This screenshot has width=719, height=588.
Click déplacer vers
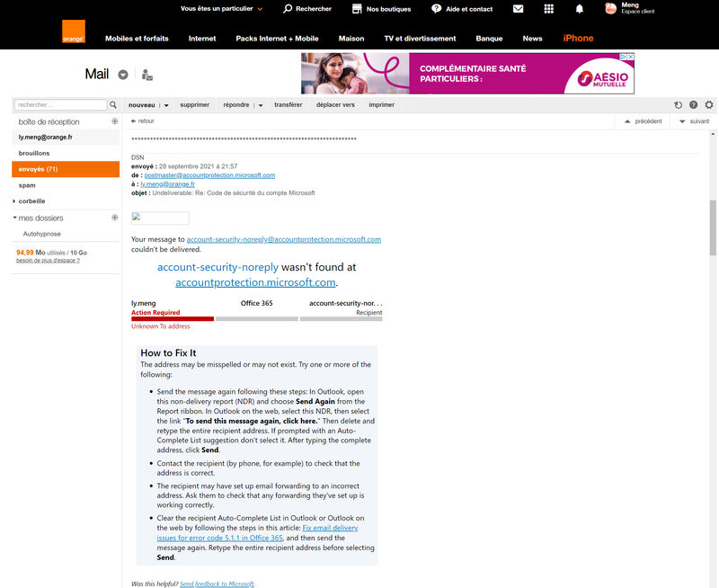[x=335, y=104]
